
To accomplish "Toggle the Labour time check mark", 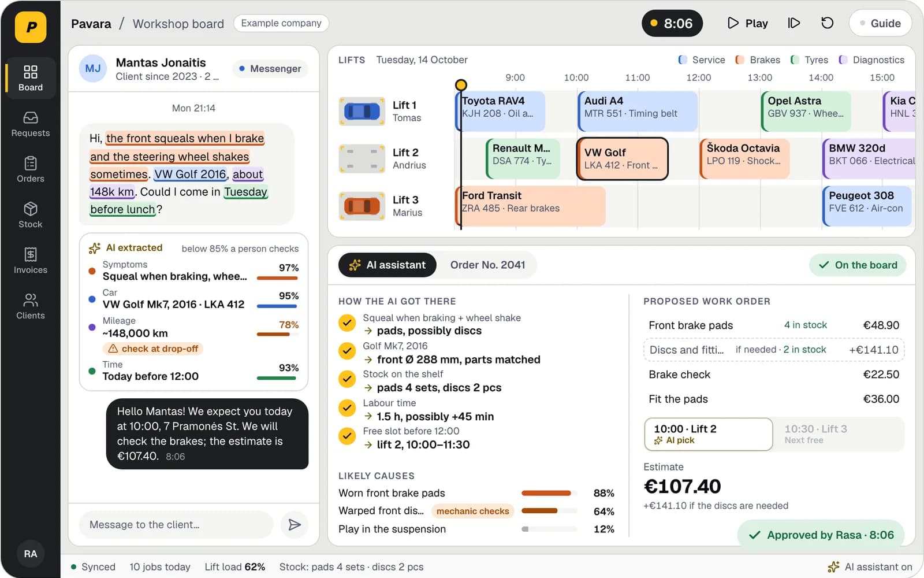I will (347, 407).
